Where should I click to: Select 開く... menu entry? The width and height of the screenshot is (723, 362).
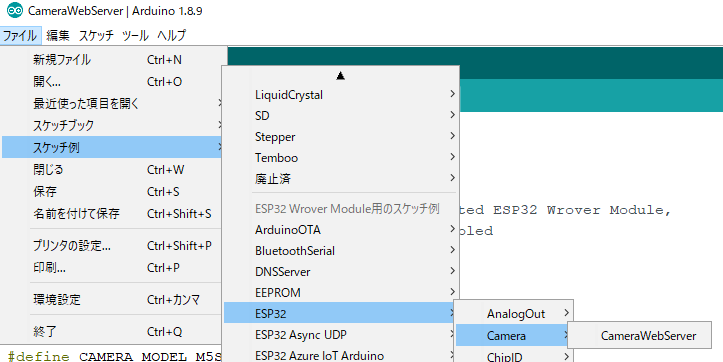(x=113, y=82)
